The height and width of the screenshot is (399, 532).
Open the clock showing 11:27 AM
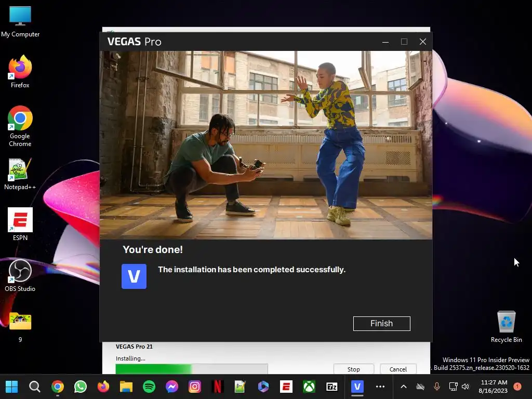click(x=494, y=387)
